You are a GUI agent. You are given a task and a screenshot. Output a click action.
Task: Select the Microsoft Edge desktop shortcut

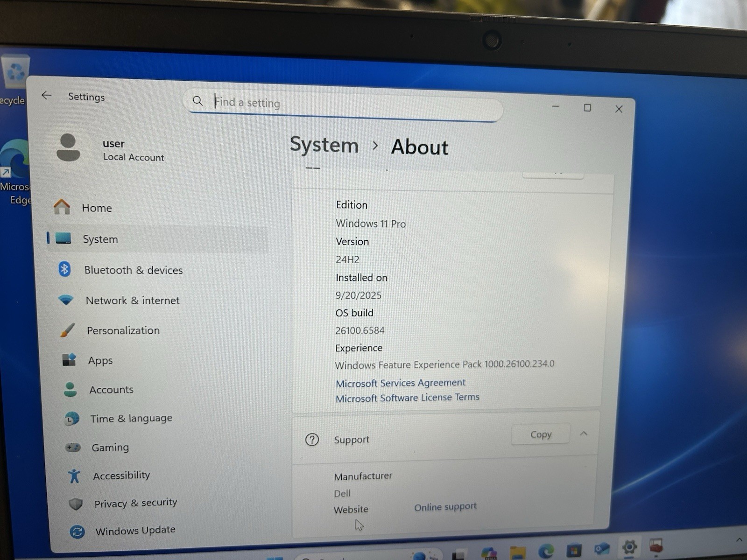coord(16,172)
